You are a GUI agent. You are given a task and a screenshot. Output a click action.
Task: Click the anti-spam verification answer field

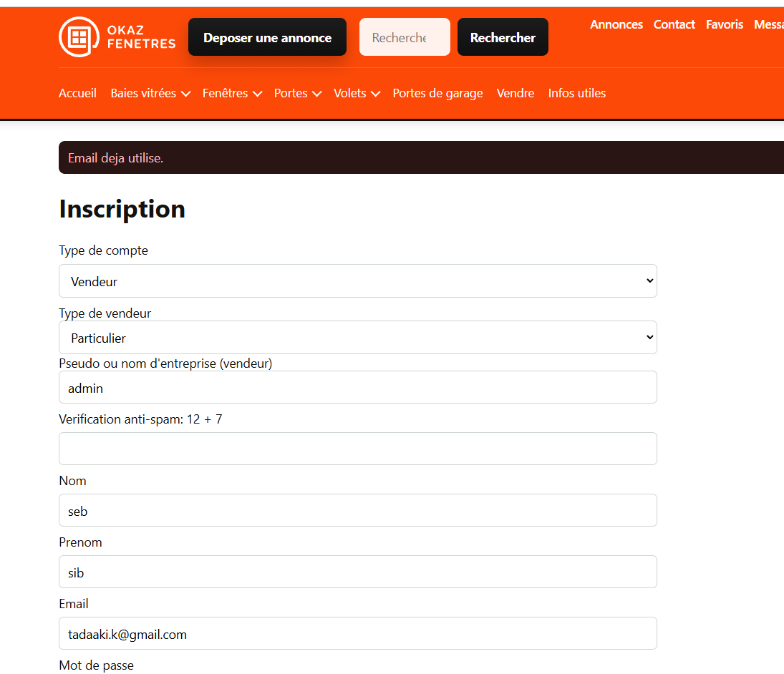(358, 449)
